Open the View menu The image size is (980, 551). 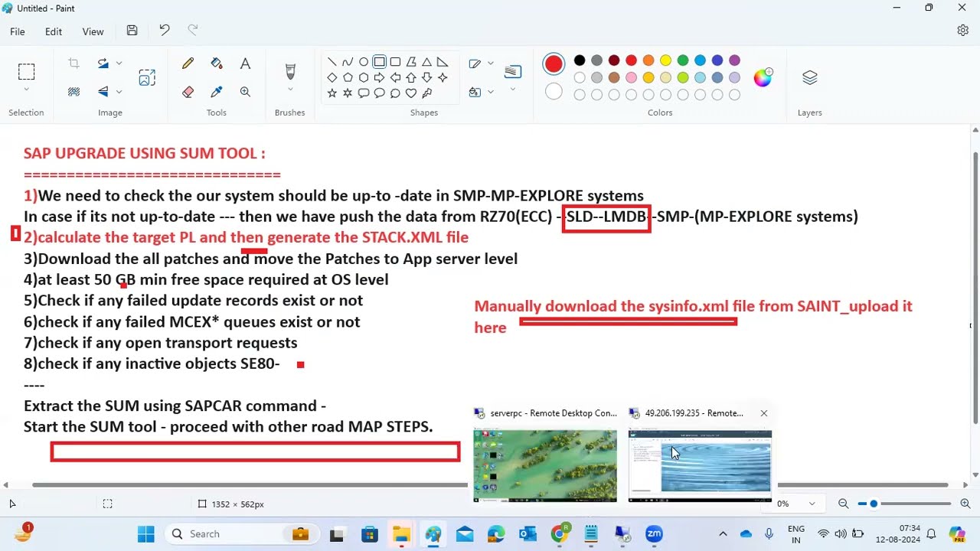(93, 31)
